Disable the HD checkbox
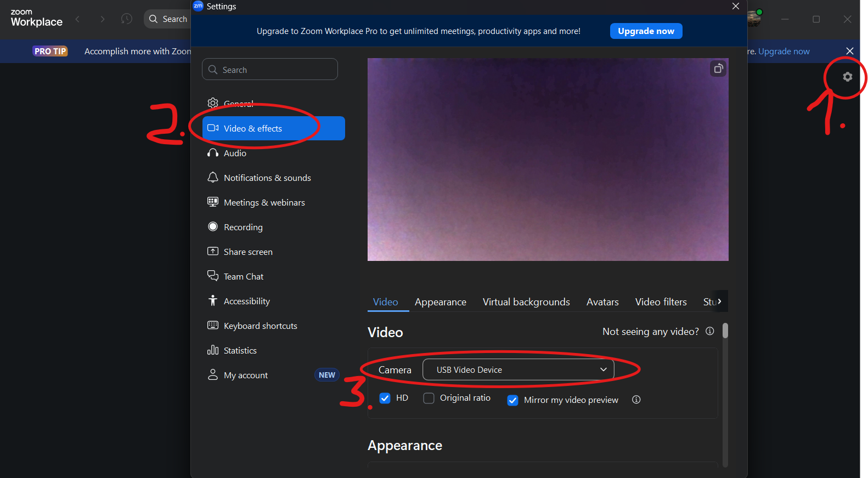 point(385,398)
